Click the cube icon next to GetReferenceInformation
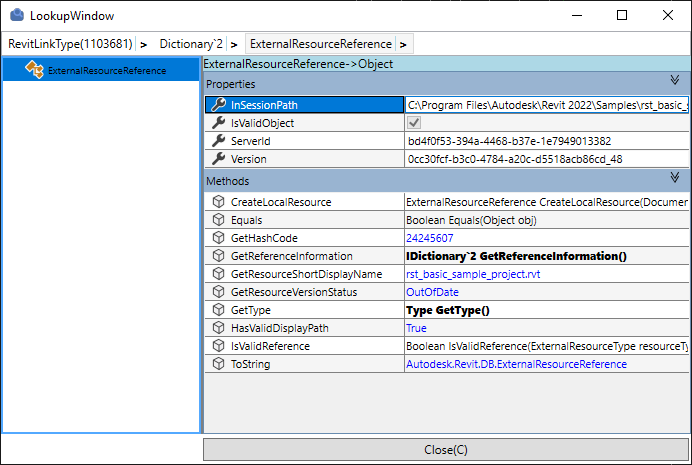692x465 pixels. tap(218, 256)
